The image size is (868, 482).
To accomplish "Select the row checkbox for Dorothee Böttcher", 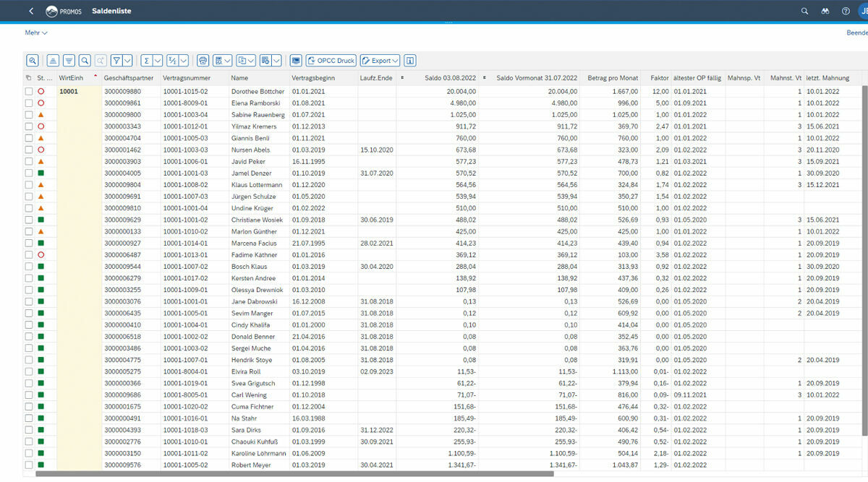I will (29, 92).
